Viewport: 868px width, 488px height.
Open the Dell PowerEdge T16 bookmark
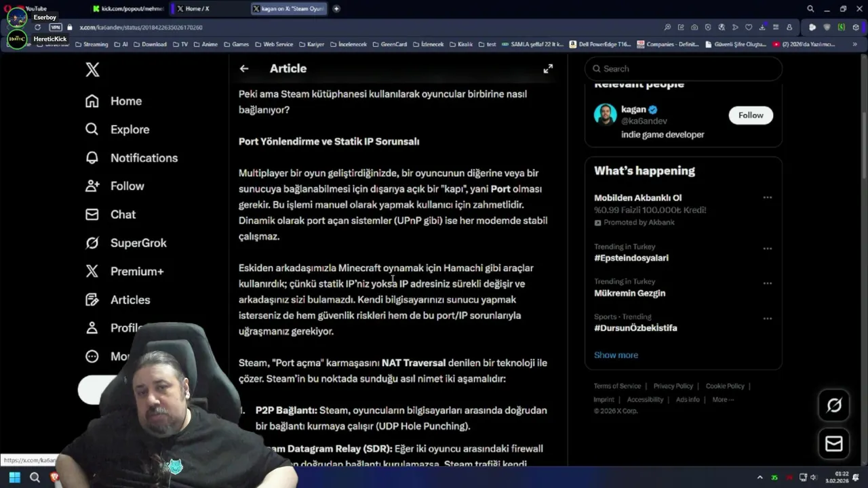click(601, 44)
